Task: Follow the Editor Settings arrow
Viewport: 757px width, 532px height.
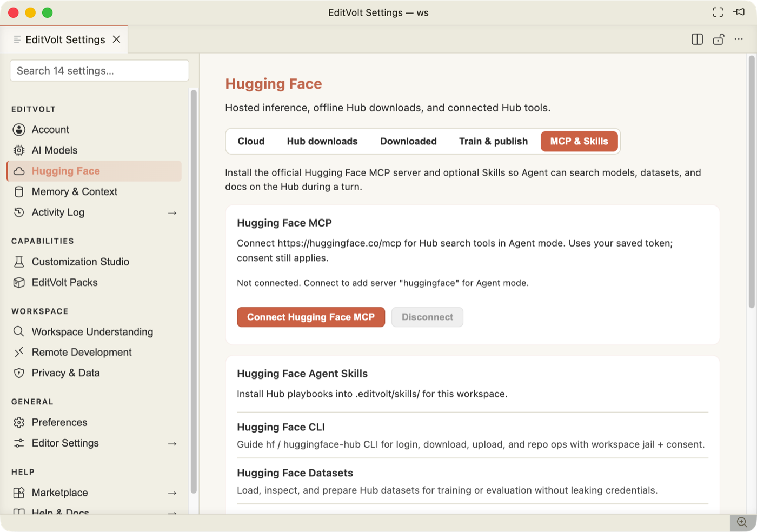Action: tap(172, 444)
